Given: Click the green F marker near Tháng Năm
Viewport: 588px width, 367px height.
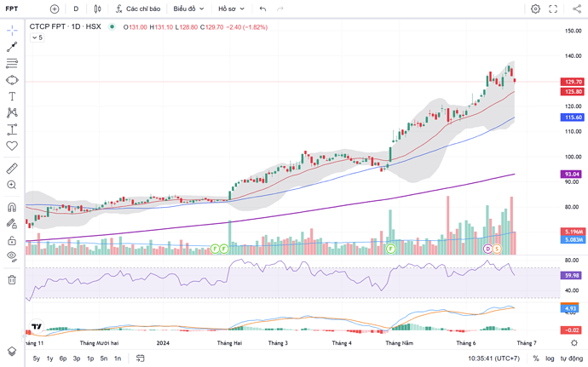Looking at the screenshot, I should click(x=391, y=249).
